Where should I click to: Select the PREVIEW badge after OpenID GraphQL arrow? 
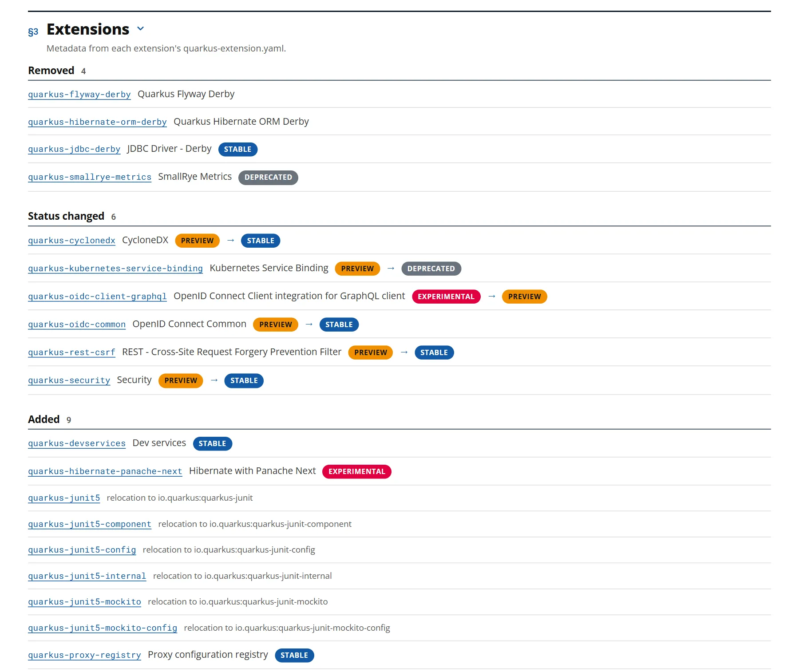point(524,297)
